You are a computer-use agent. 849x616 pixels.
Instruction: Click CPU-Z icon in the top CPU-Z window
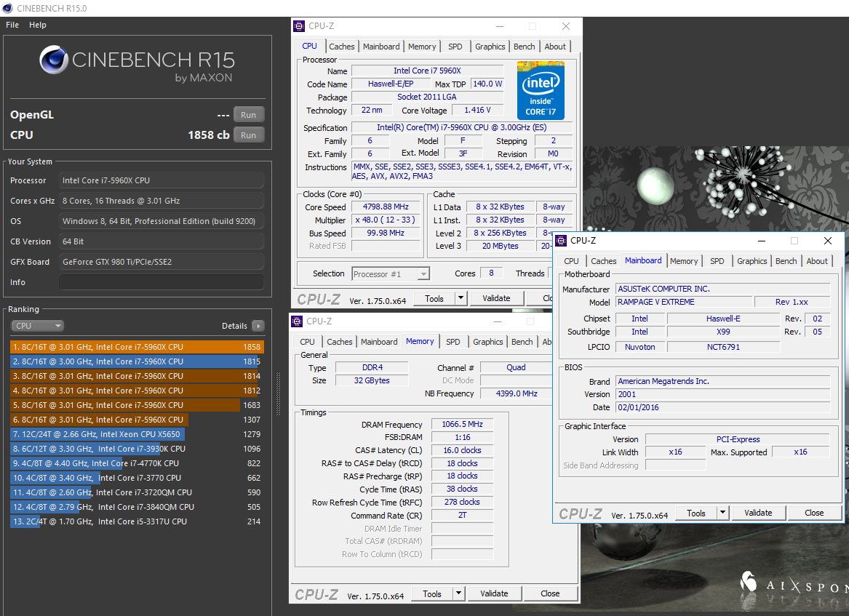(x=299, y=26)
